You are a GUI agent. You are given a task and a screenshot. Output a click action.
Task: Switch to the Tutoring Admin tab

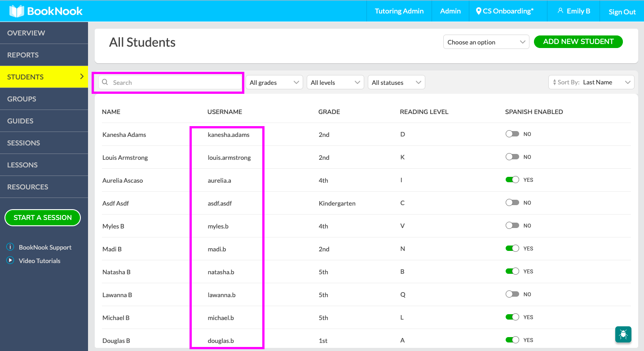tap(399, 11)
